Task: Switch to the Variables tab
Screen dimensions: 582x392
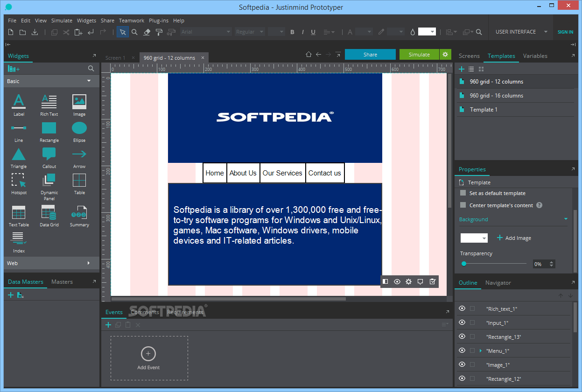Action: pyautogui.click(x=535, y=56)
